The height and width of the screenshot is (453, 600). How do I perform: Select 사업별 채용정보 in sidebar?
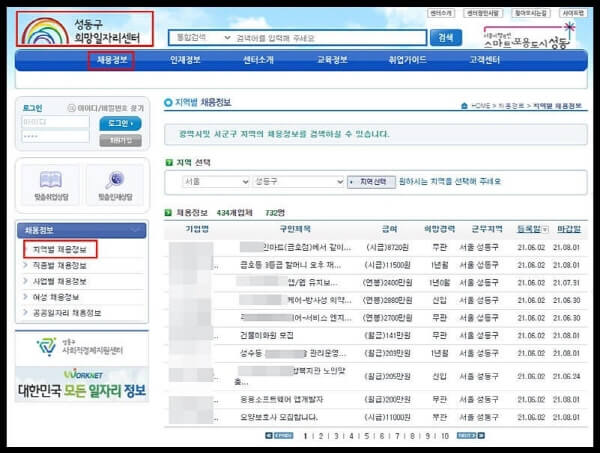point(60,282)
